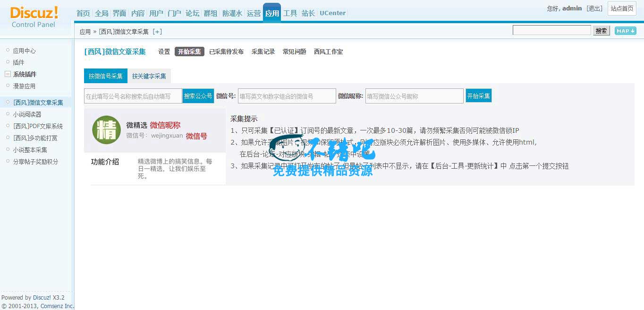644x310 pixels.
Task: Open the 西风工作室 tab
Action: [x=328, y=52]
